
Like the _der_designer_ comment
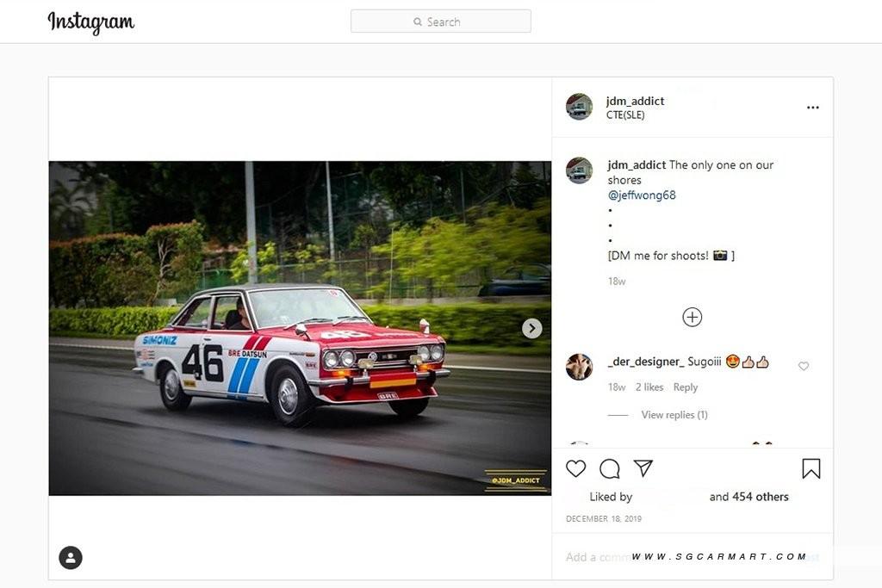pyautogui.click(x=804, y=367)
